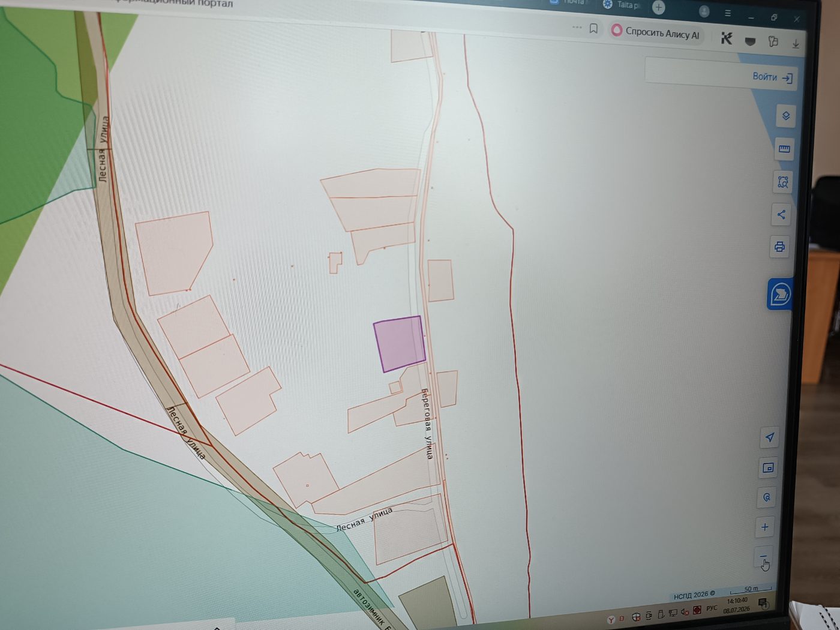Click the search field beside Войти
Image resolution: width=840 pixels, height=630 pixels.
click(696, 72)
